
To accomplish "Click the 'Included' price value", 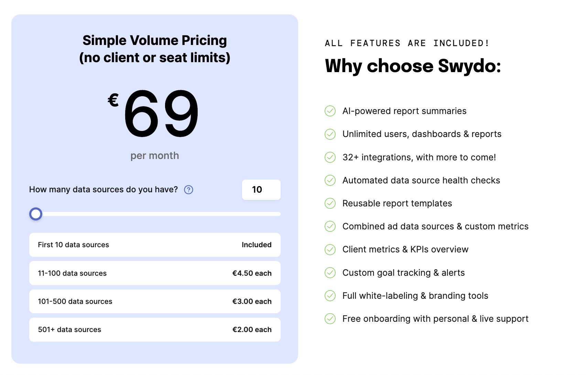I will [x=257, y=245].
